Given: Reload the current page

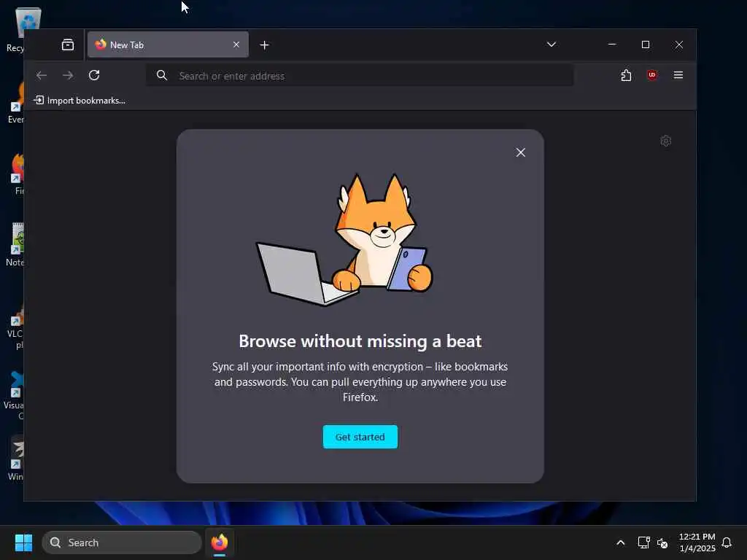Looking at the screenshot, I should click(x=94, y=75).
